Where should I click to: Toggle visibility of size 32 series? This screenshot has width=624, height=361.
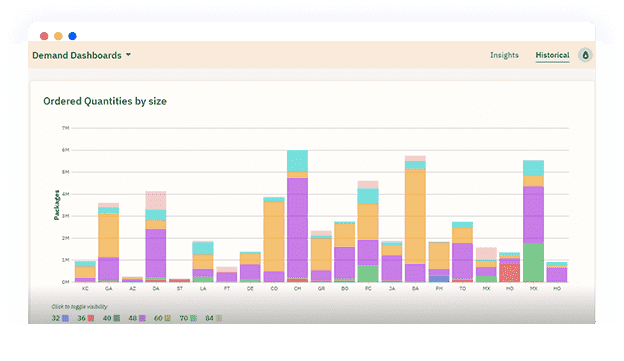tap(60, 318)
